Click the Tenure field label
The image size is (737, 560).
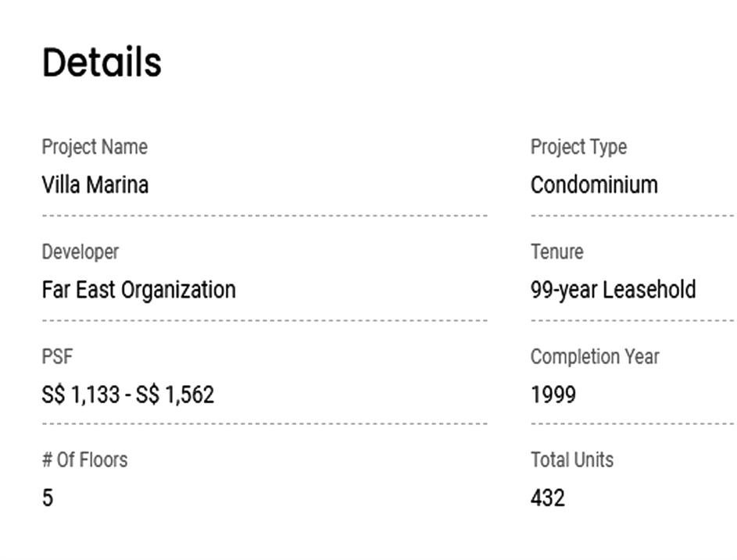556,251
